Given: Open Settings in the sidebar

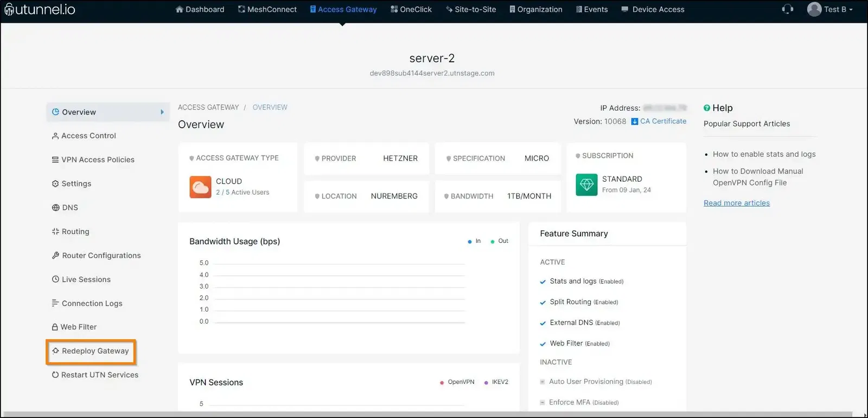Looking at the screenshot, I should tap(71, 184).
